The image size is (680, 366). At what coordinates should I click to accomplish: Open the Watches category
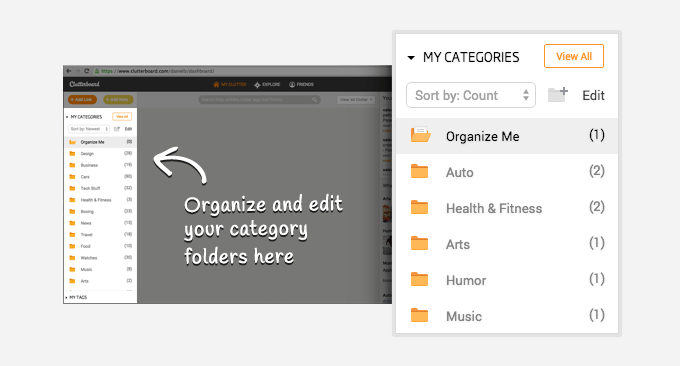pyautogui.click(x=89, y=258)
